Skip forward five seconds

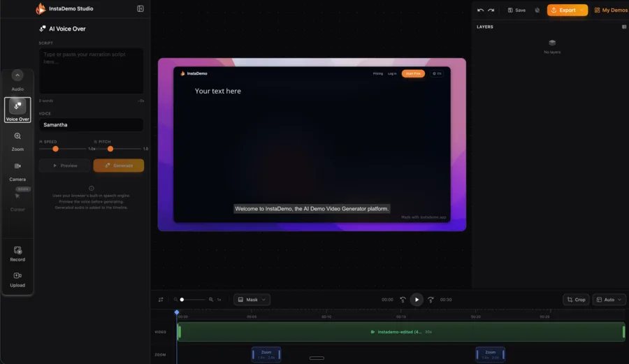431,300
